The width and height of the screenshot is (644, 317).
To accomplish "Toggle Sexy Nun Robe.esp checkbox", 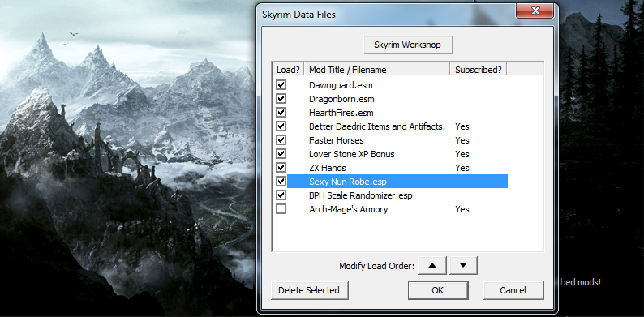I will point(281,181).
